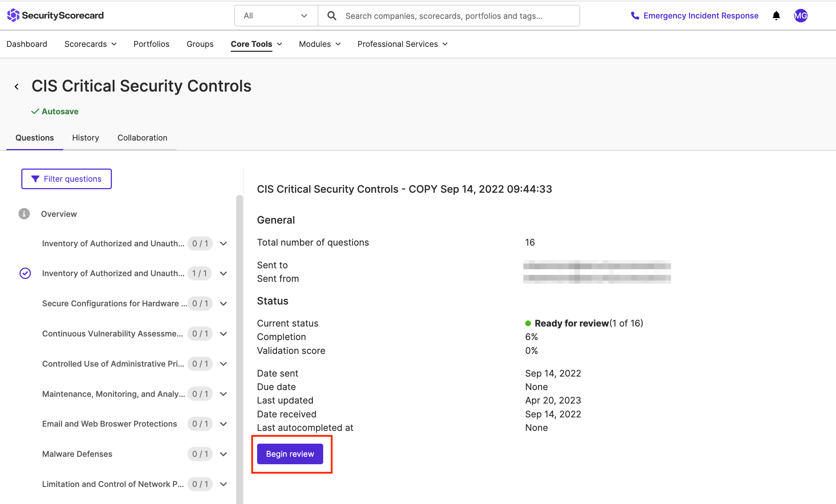Click the CIS Critical Security Controls page title
Image resolution: width=836 pixels, height=504 pixels.
[x=141, y=86]
